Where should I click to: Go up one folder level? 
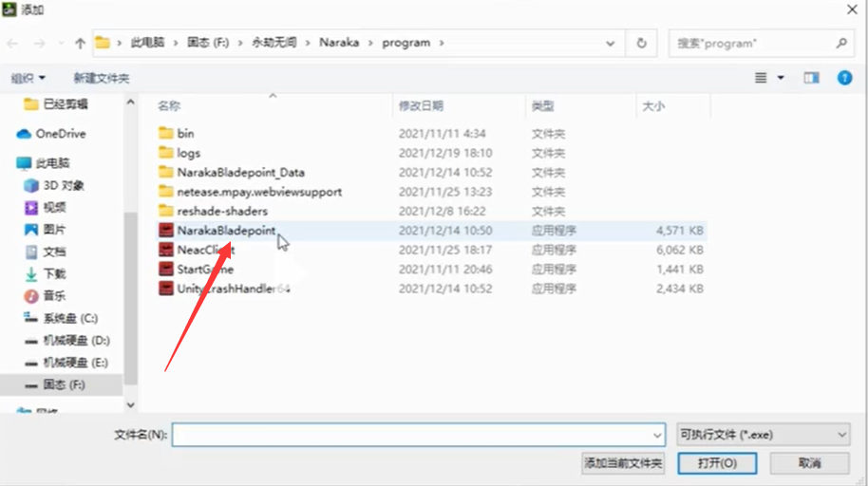(81, 43)
